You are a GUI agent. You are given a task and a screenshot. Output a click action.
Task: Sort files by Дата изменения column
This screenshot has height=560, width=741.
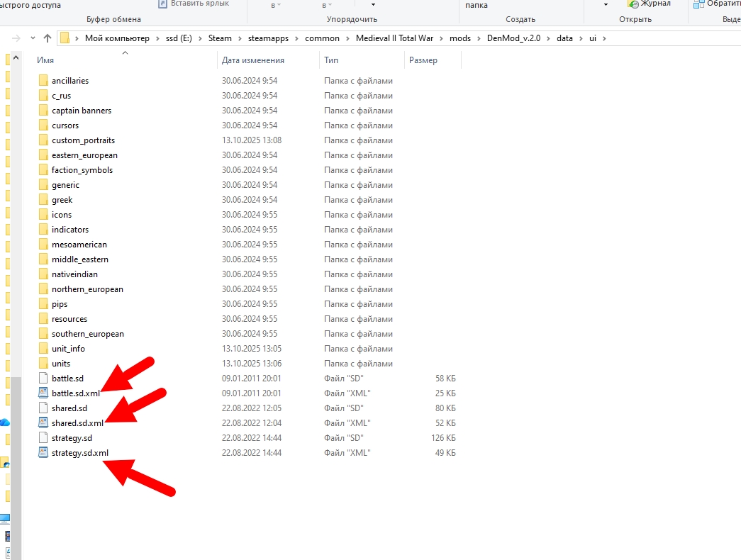click(253, 60)
